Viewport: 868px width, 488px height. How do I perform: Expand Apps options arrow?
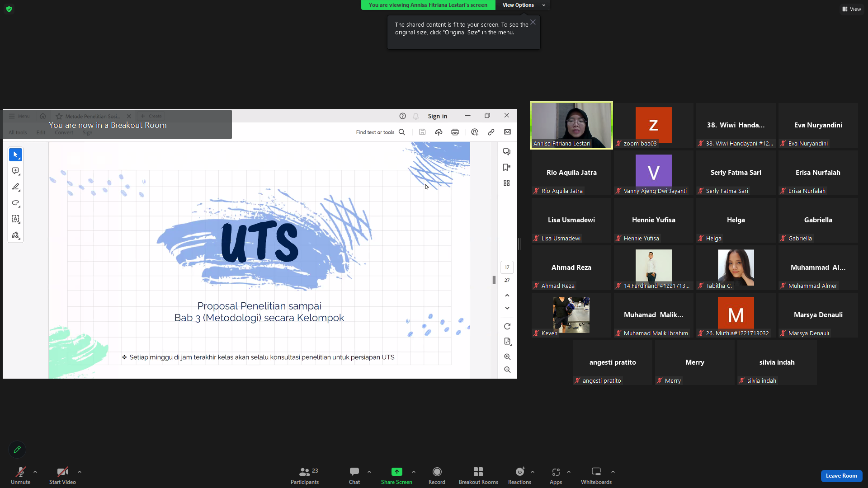point(569,472)
